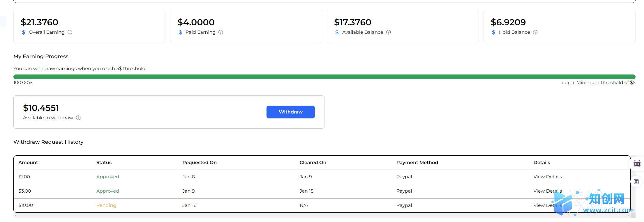Select the Status column header
This screenshot has width=644, height=222.
point(104,163)
